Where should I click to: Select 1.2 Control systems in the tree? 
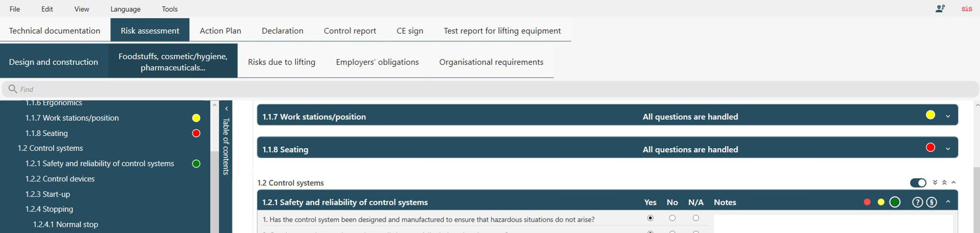tap(50, 148)
